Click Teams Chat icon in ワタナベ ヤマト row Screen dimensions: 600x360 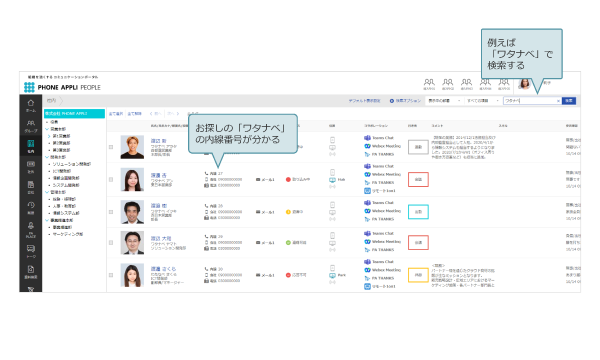point(367,233)
